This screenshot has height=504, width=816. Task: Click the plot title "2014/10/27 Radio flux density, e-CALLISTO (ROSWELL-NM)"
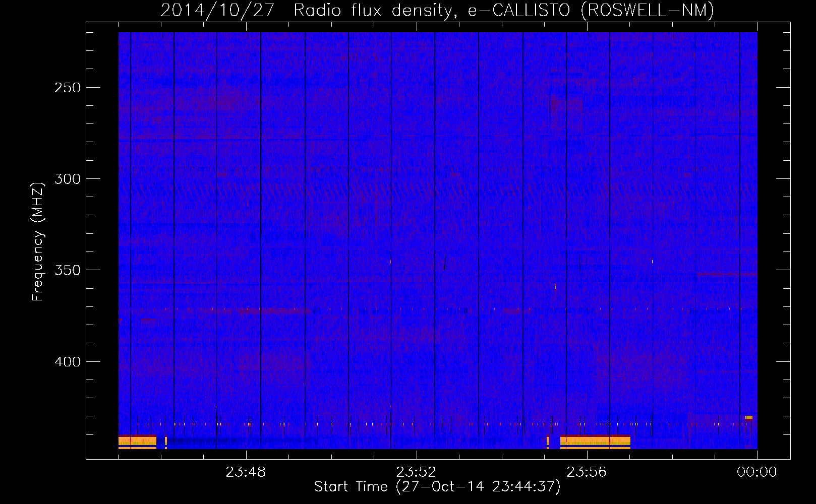437,10
